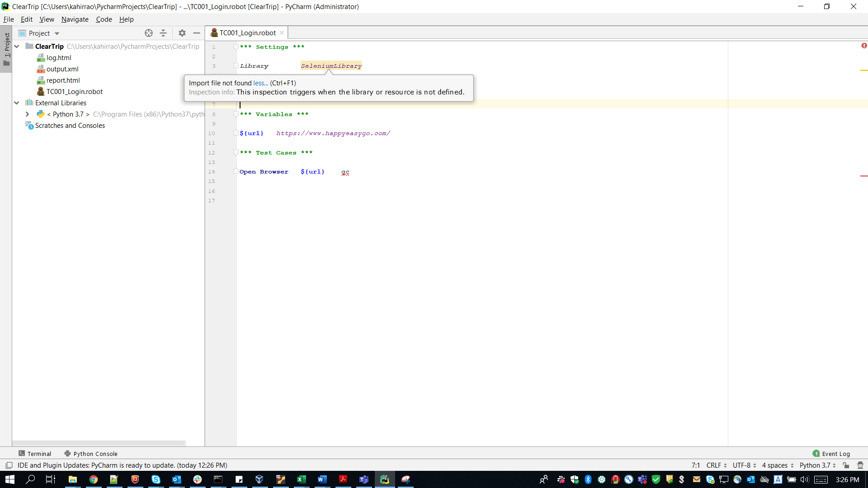Click the happyeasygo URL value
The width and height of the screenshot is (868, 488).
(333, 133)
